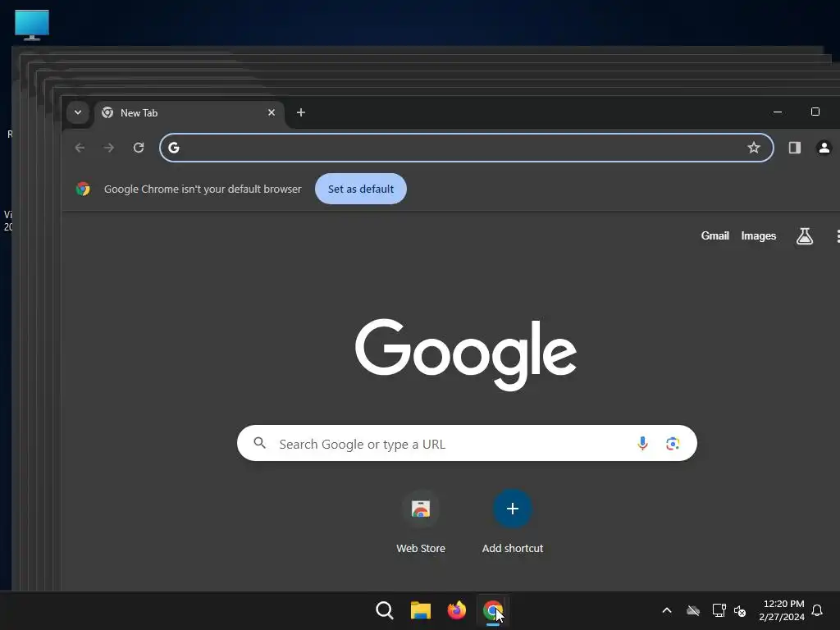Go forward with the forward arrow
This screenshot has height=630, width=840.
click(109, 148)
